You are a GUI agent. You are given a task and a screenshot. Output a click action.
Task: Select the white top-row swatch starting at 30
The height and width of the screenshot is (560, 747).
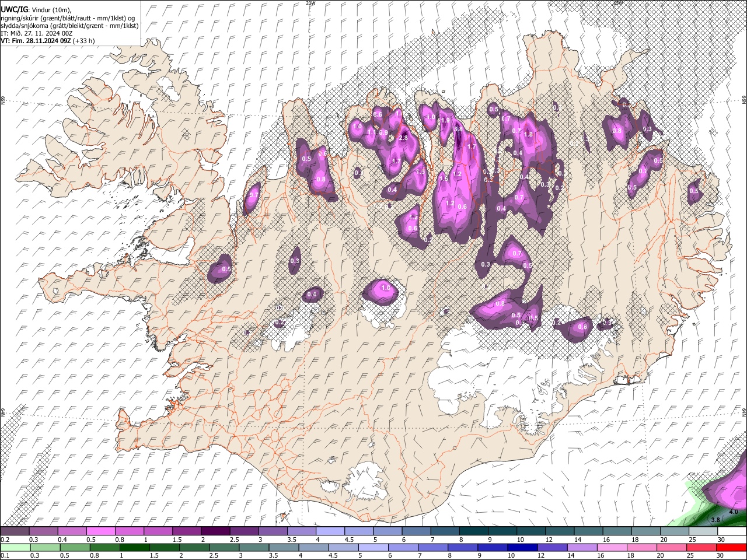732,531
